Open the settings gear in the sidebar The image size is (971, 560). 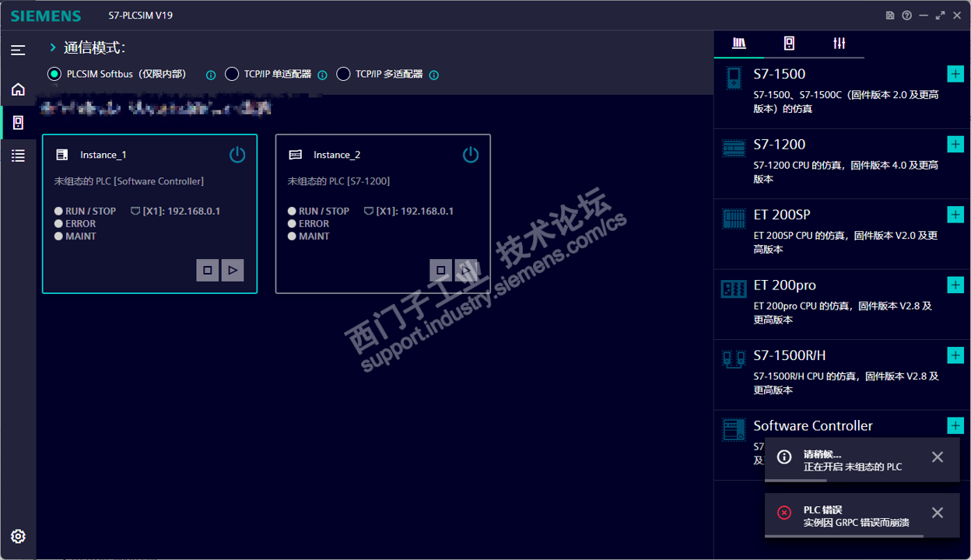click(x=18, y=536)
